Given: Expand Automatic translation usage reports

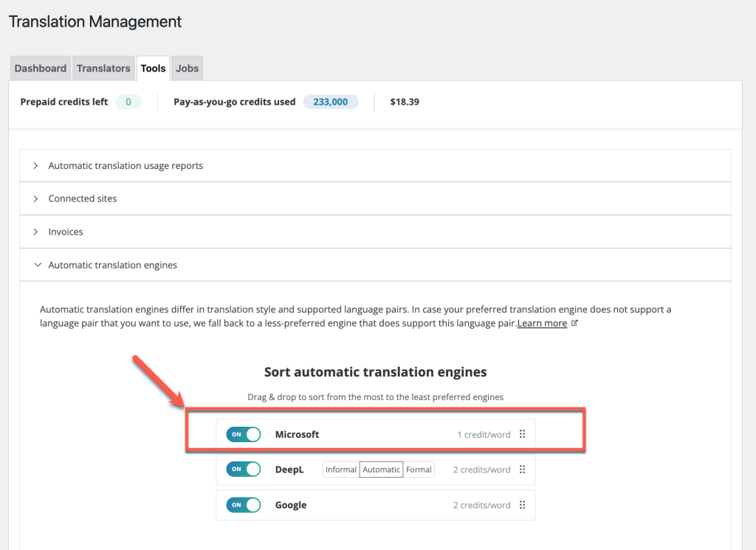Looking at the screenshot, I should click(126, 165).
